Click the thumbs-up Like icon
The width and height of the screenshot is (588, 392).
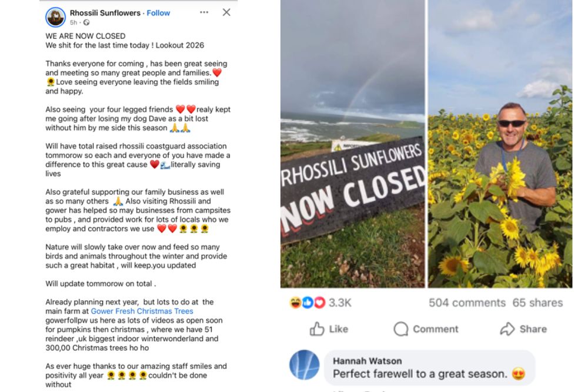point(317,329)
